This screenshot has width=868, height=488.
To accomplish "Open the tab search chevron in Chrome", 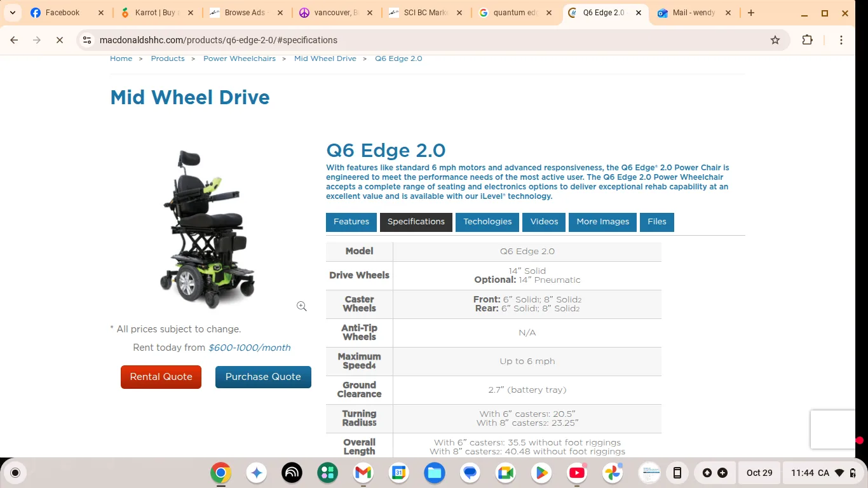I will coord(12,12).
